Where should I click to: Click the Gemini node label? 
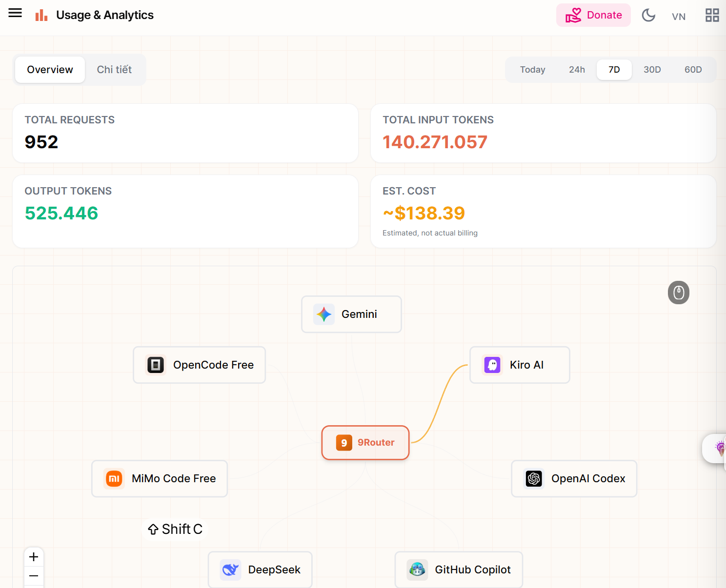click(359, 314)
